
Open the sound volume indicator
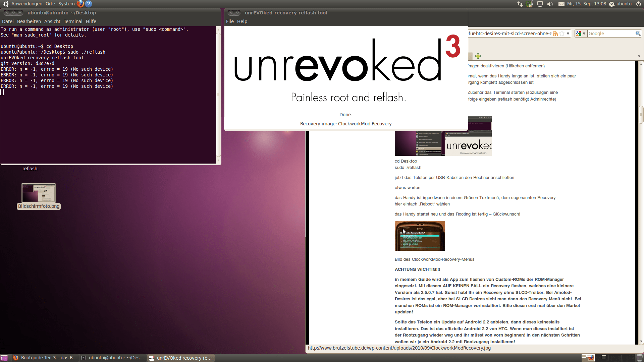pos(550,4)
